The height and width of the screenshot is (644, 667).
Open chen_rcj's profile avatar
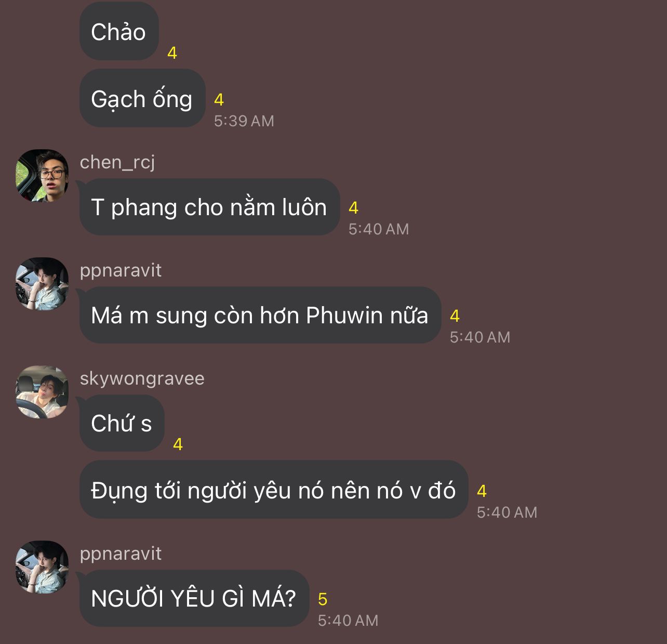point(42,176)
